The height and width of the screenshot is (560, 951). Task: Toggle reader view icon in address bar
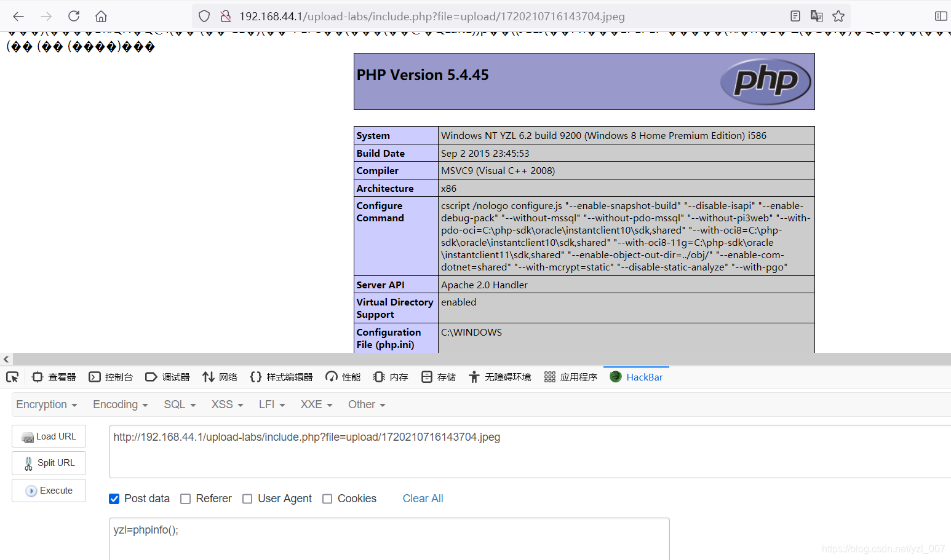pos(795,17)
